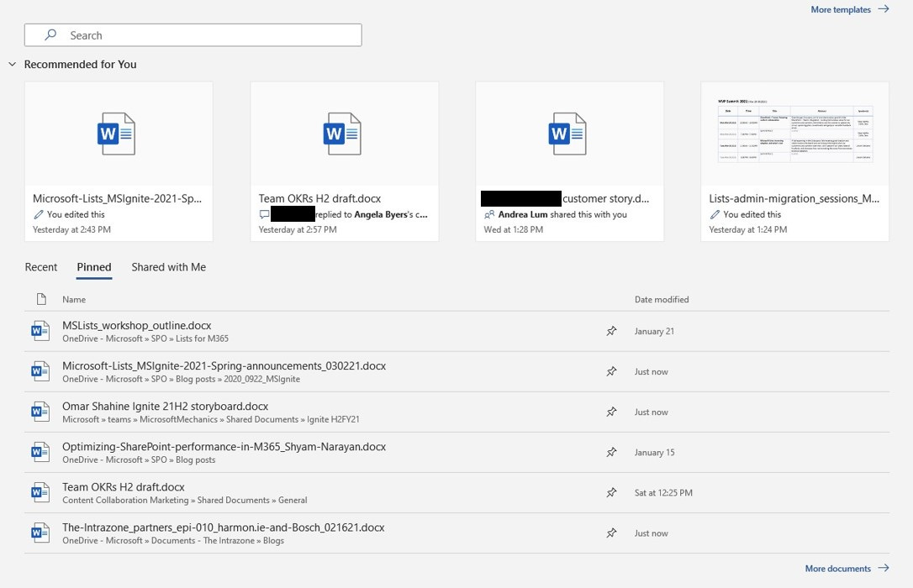This screenshot has height=588, width=913.
Task: Switch to Shared with Me tab
Action: tap(168, 267)
